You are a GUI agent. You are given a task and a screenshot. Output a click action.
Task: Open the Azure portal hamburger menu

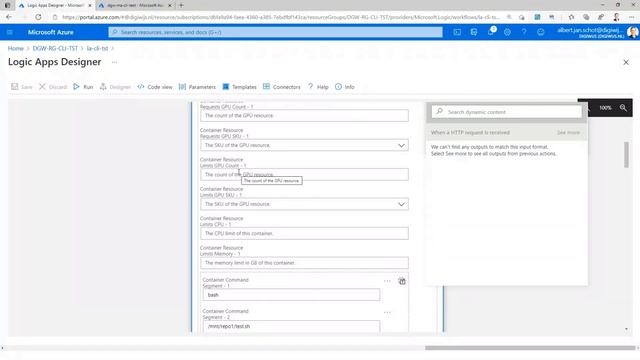pos(10,32)
